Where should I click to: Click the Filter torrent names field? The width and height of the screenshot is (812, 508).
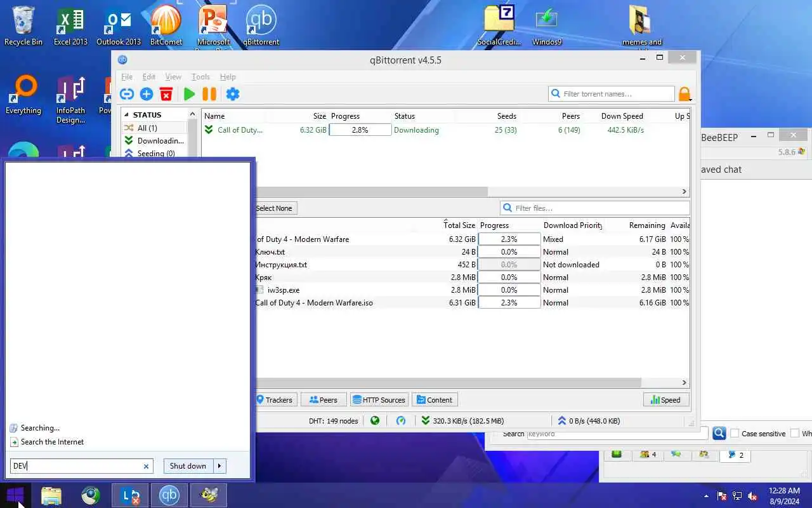pos(611,93)
